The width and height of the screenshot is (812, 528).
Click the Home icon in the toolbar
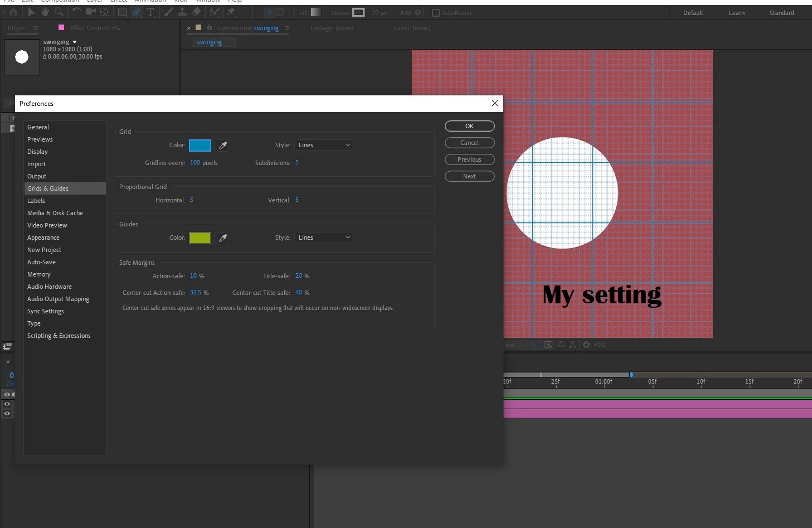pyautogui.click(x=13, y=12)
